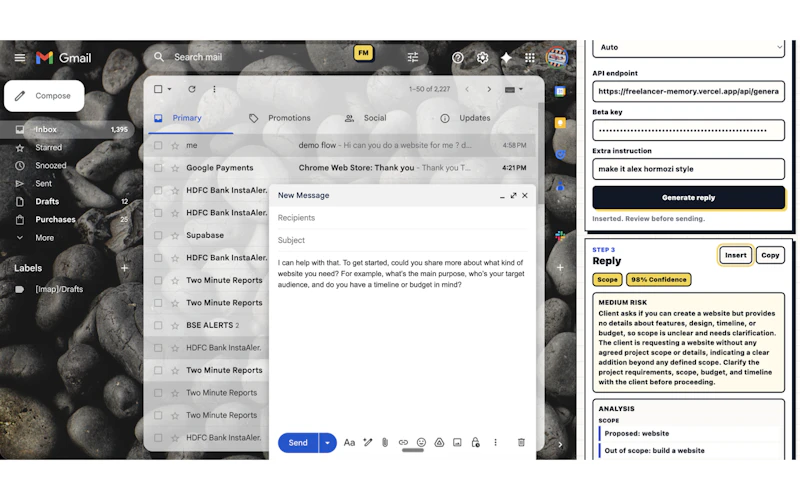Click the Extra instruction input field

(688, 169)
